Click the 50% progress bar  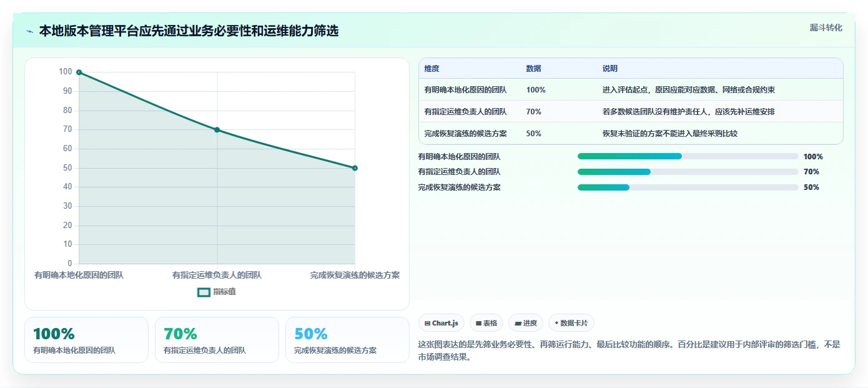[x=688, y=187]
